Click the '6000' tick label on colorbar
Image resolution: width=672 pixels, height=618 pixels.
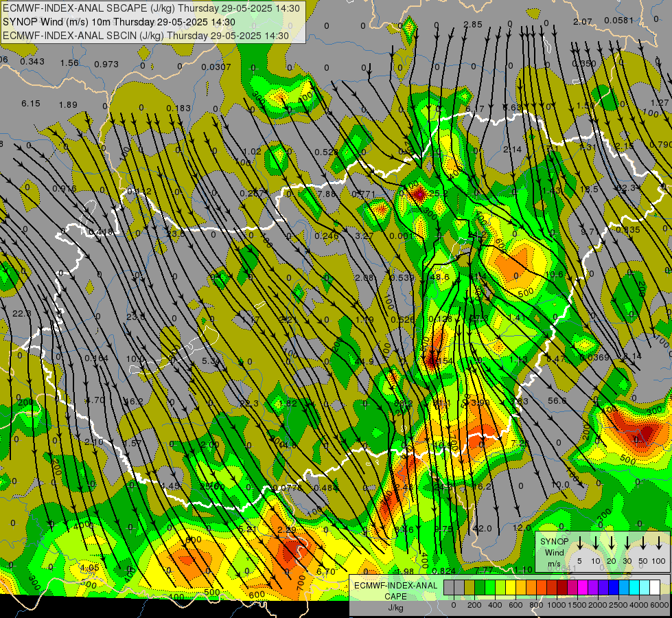[659, 605]
